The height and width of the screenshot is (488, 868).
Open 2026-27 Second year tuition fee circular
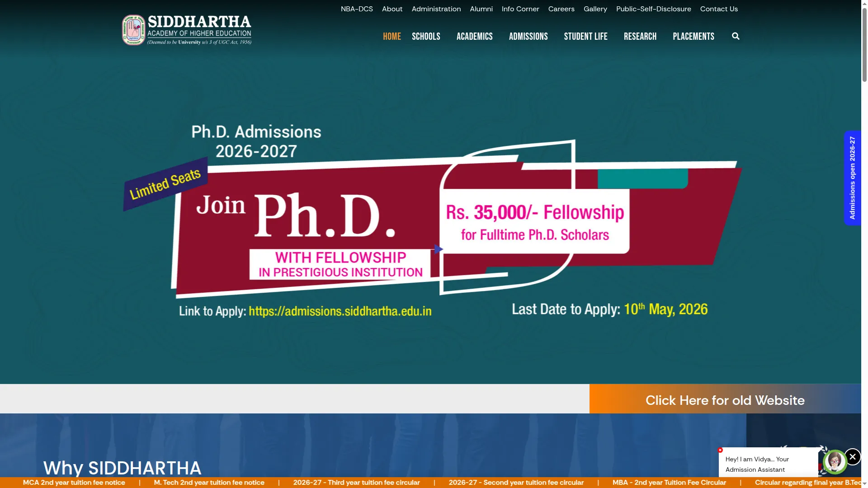516,483
